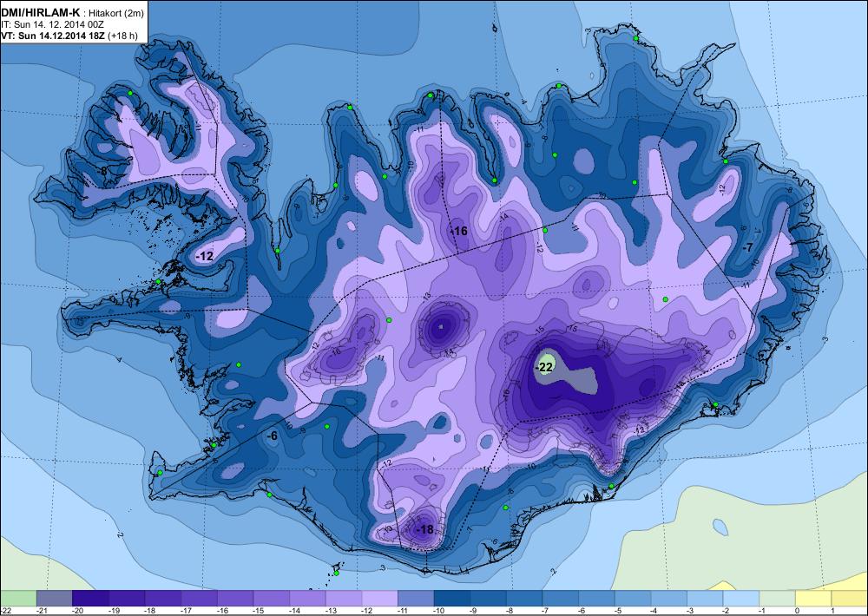Click the bold -6 temperature label on the map
Image resolution: width=868 pixels, height=616 pixels.
pyautogui.click(x=272, y=436)
